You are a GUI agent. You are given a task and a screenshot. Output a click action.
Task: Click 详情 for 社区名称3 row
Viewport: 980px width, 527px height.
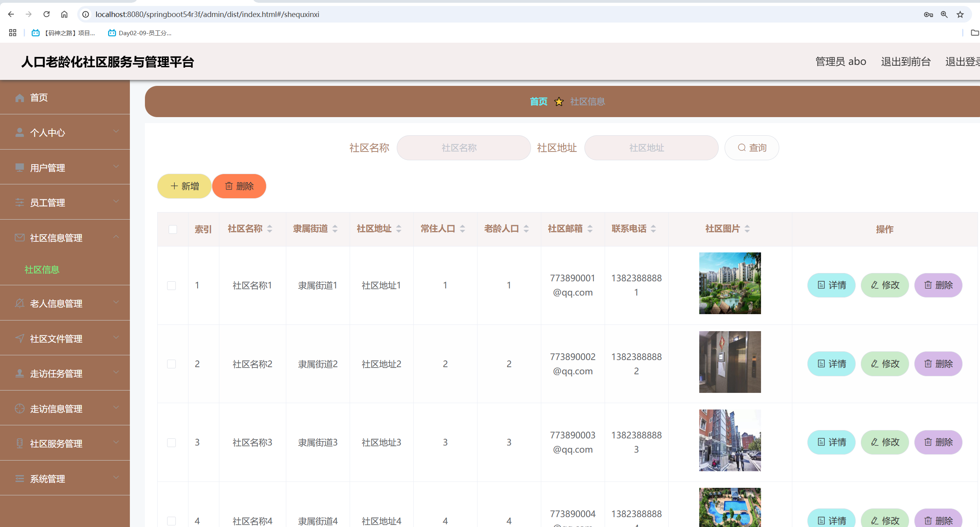(832, 442)
